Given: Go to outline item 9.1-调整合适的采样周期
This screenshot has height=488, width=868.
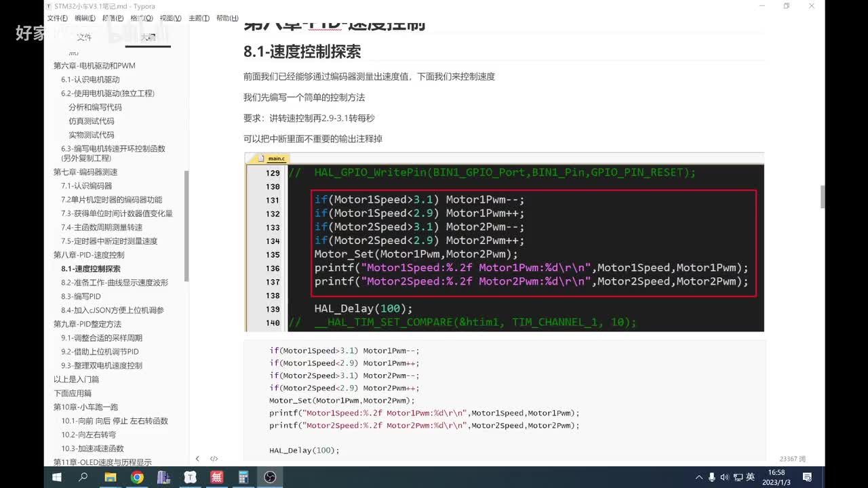Looking at the screenshot, I should coord(102,338).
